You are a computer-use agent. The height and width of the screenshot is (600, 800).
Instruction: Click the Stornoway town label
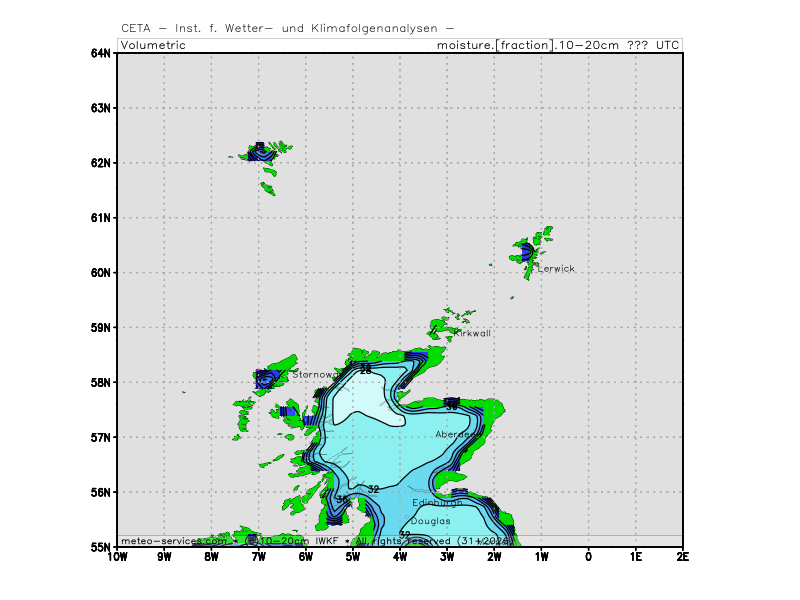(315, 375)
